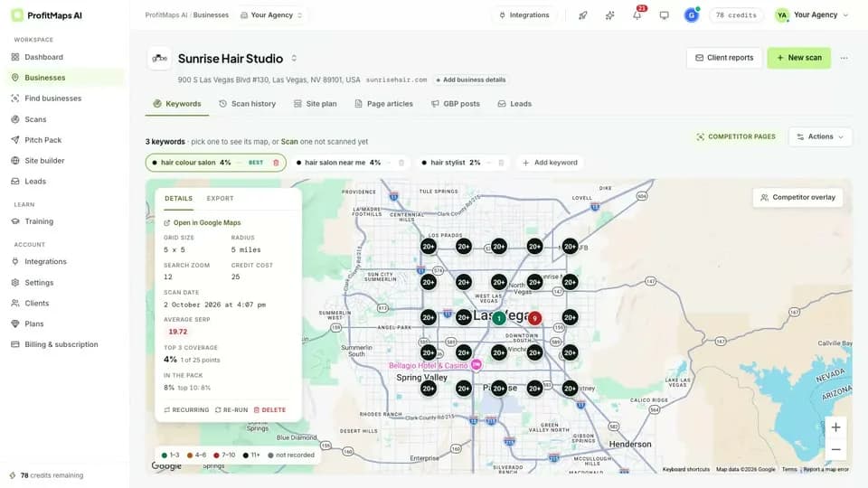
Task: Click Client reports button
Action: point(724,58)
